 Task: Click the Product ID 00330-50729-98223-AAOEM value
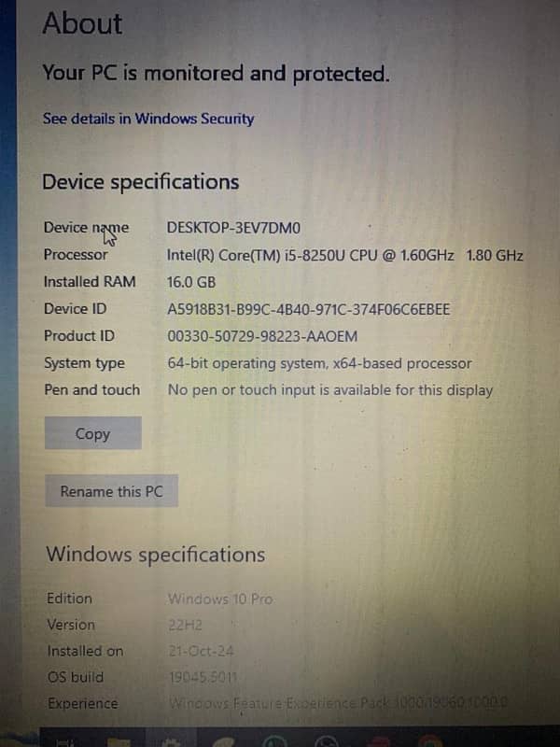[x=262, y=336]
